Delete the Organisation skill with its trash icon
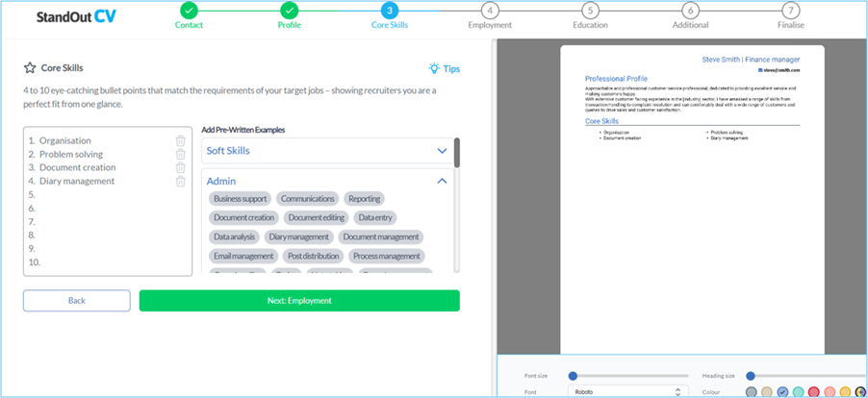This screenshot has width=868, height=398. click(x=181, y=141)
